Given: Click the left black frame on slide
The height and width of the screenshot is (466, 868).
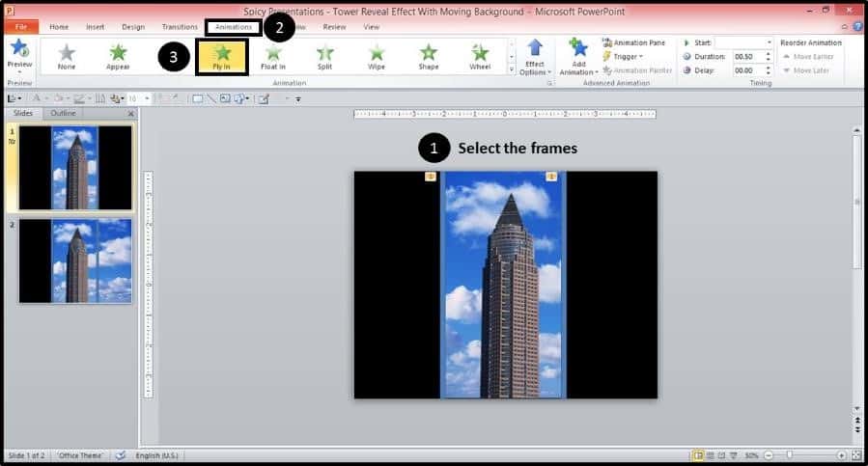Looking at the screenshot, I should 398,285.
